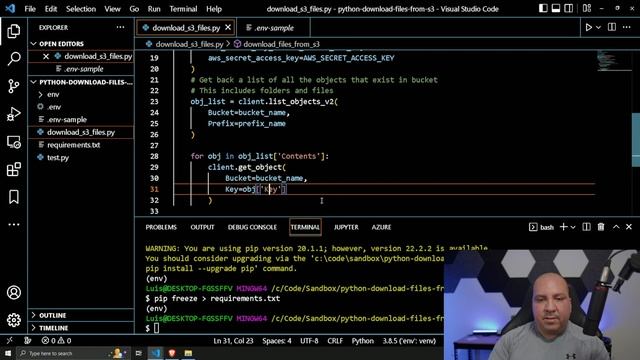Maximize the panel with up chevron
640x360 pixels.
(616, 227)
